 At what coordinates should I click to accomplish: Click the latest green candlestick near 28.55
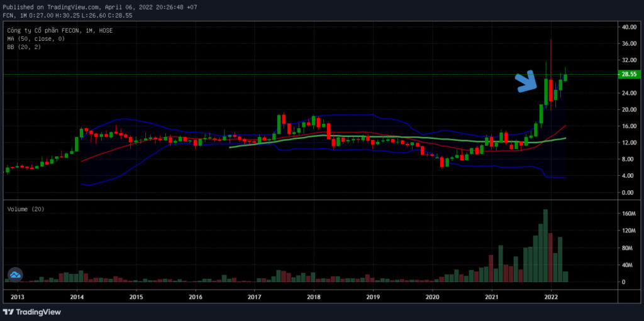[565, 77]
